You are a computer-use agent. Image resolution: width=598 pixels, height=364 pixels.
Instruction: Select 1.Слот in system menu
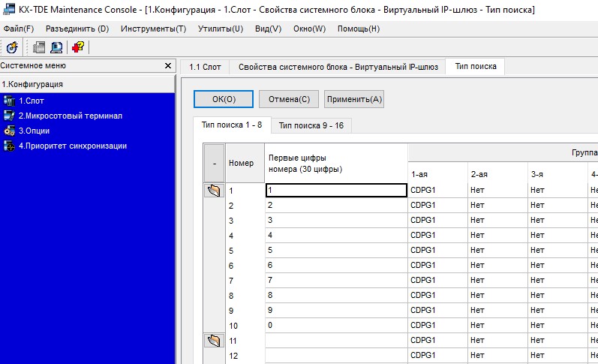(x=32, y=101)
